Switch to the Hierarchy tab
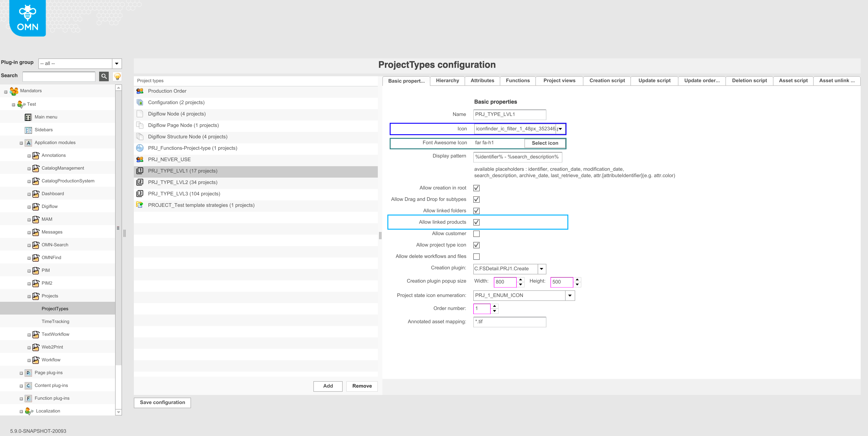This screenshot has width=868, height=436. click(x=447, y=81)
